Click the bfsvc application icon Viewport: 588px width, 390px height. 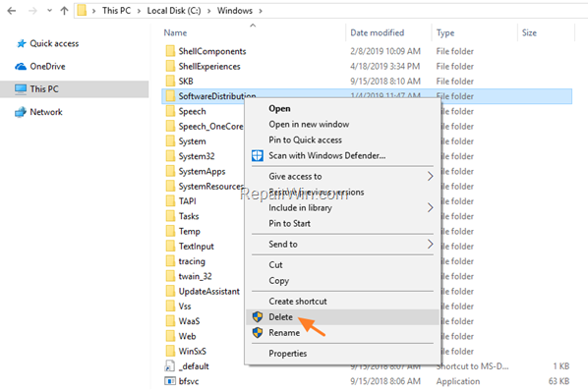click(170, 381)
